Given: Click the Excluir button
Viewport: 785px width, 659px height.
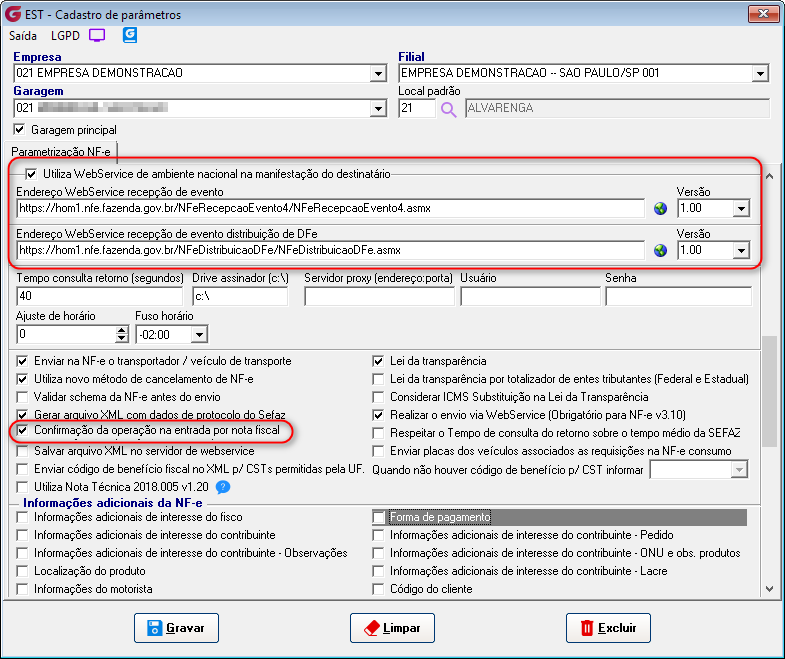Looking at the screenshot, I should (x=608, y=628).
